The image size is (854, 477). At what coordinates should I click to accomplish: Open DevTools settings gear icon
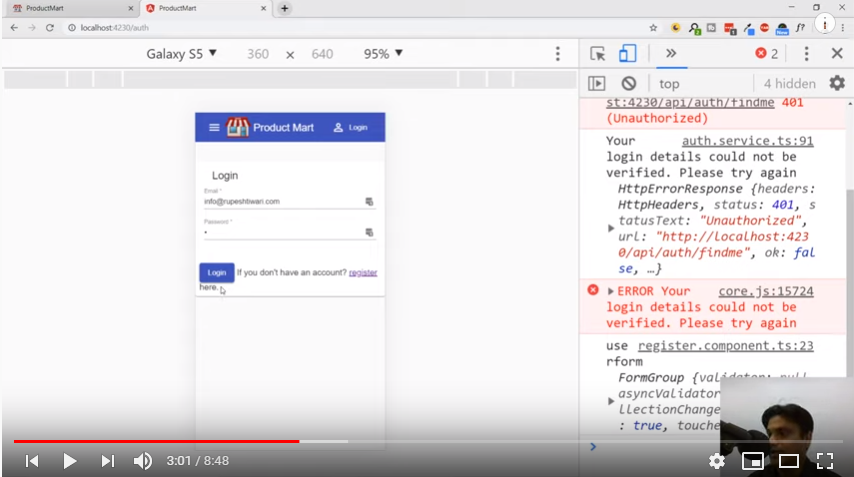(837, 84)
